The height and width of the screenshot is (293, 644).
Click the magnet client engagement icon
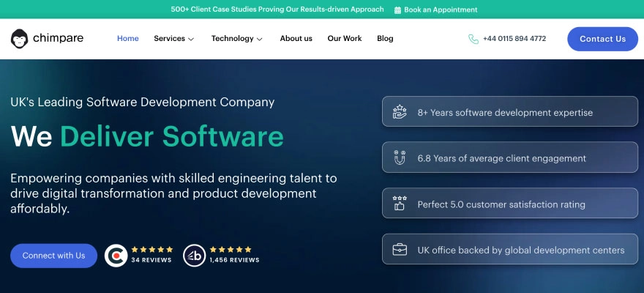point(400,157)
